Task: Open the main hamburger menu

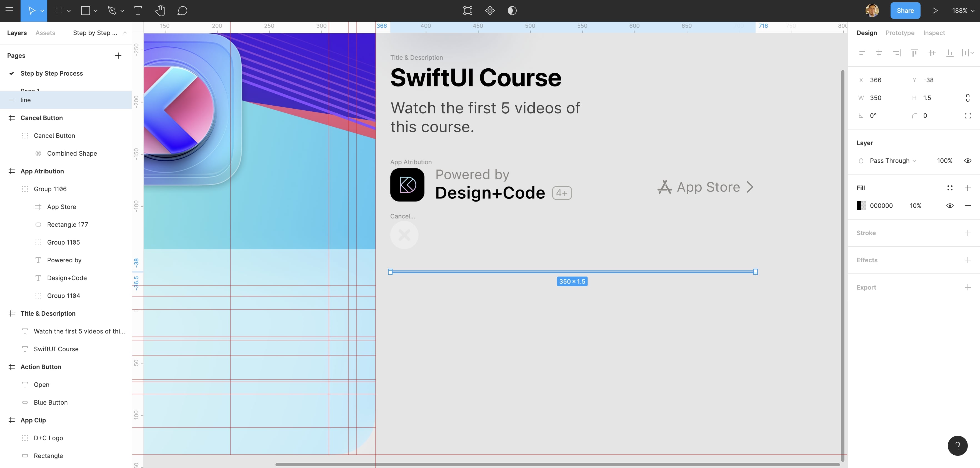Action: [x=9, y=11]
